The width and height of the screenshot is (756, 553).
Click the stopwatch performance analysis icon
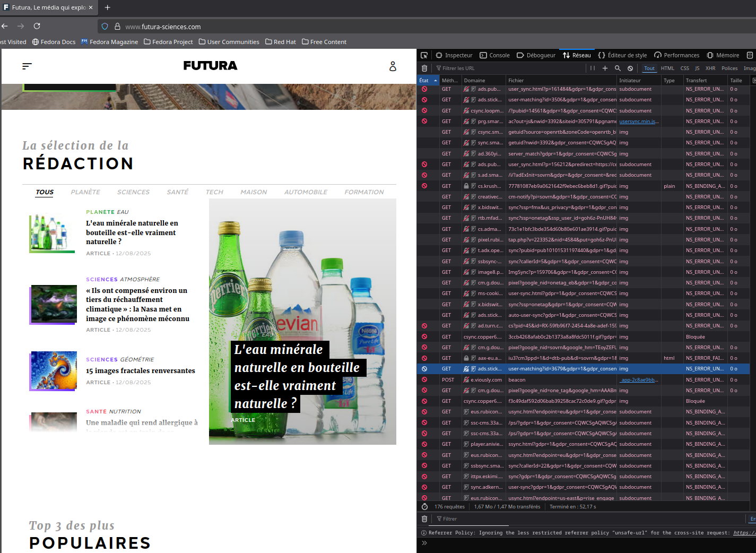(x=424, y=506)
